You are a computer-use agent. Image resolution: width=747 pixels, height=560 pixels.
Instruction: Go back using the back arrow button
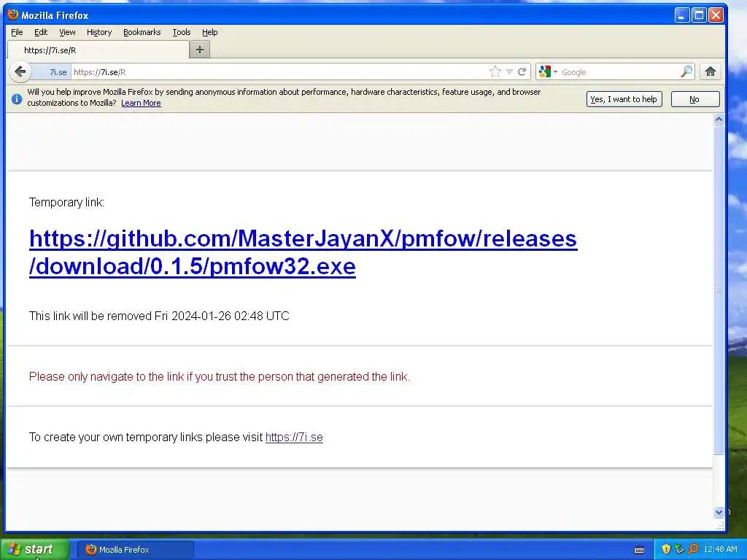coord(20,72)
